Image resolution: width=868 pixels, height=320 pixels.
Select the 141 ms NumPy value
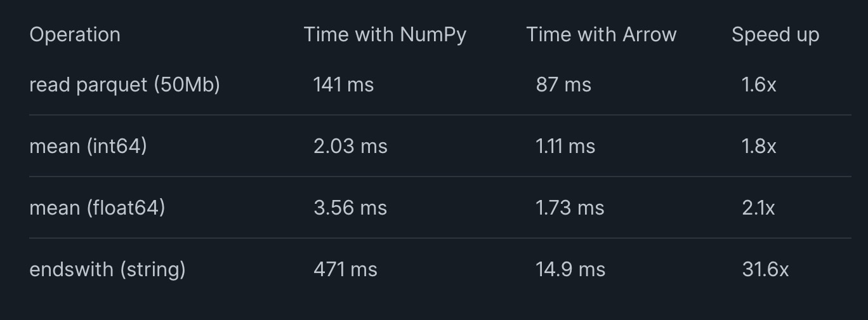[x=343, y=84]
